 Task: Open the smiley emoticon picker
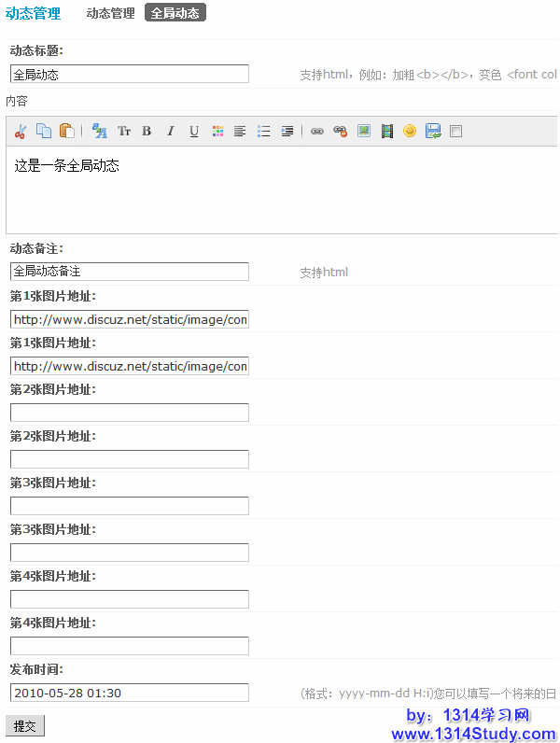pyautogui.click(x=410, y=132)
